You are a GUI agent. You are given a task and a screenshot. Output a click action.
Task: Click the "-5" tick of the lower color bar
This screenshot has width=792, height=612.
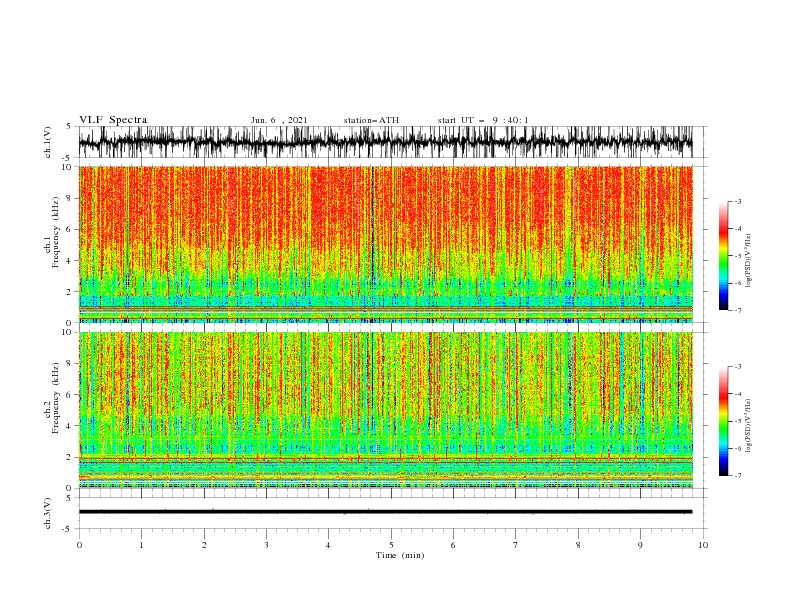738,421
